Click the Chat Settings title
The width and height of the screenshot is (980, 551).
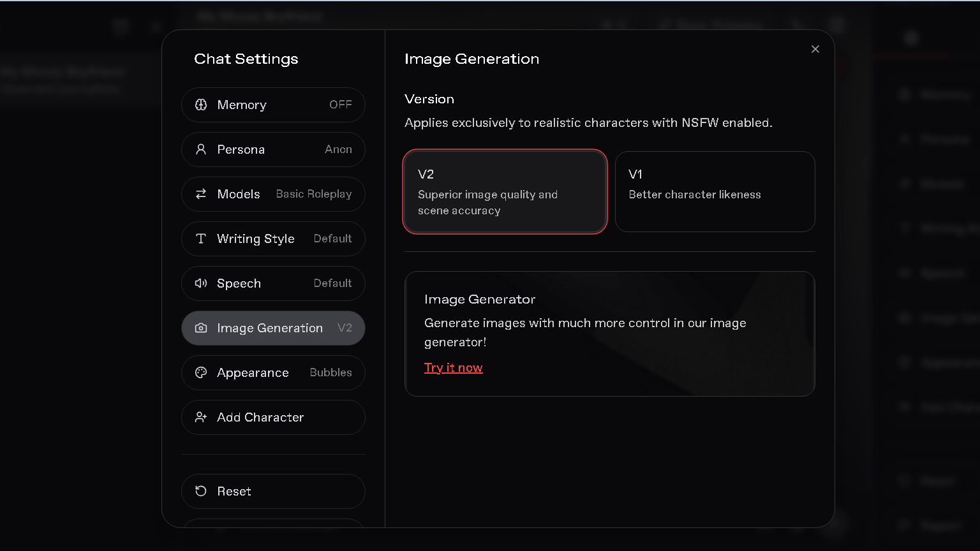pos(246,59)
